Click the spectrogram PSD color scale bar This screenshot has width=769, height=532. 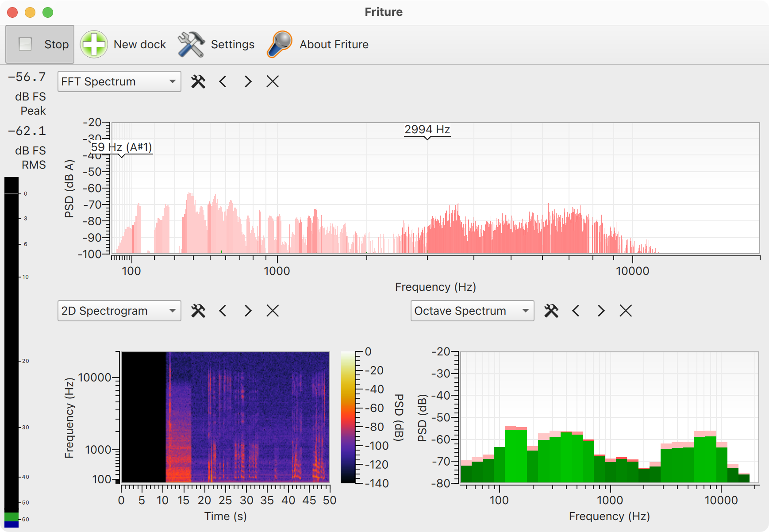point(348,417)
